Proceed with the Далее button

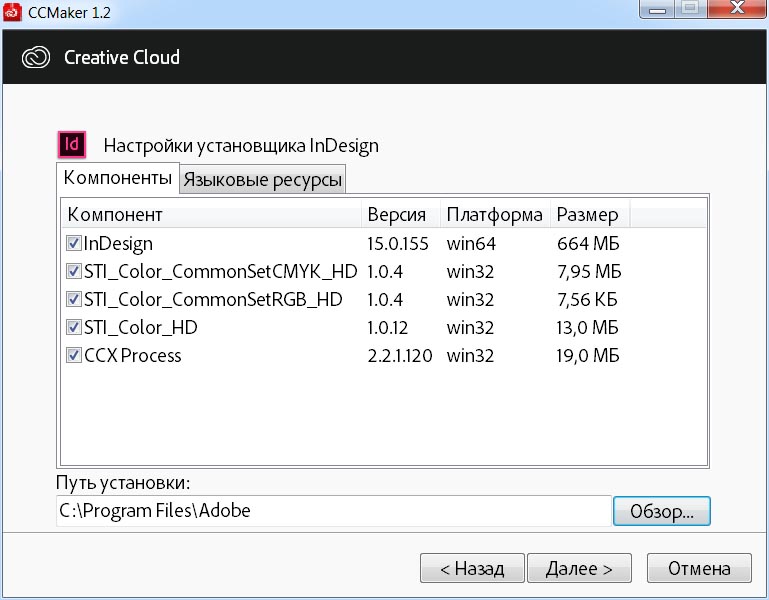pos(579,568)
